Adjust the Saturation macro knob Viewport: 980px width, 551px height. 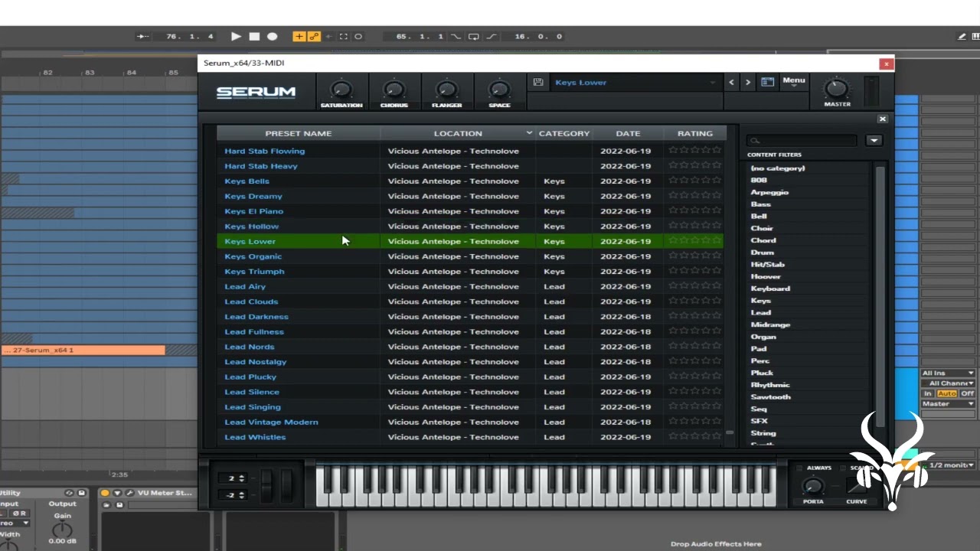tap(341, 90)
